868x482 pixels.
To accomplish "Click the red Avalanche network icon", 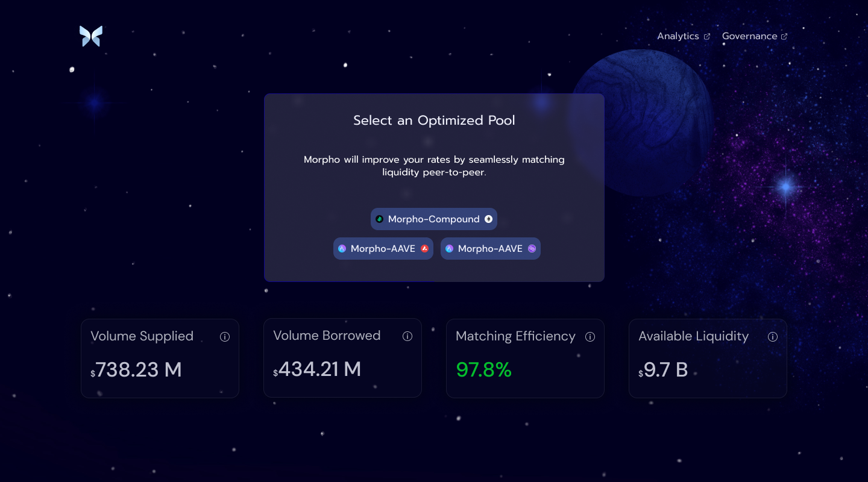I will tap(424, 249).
